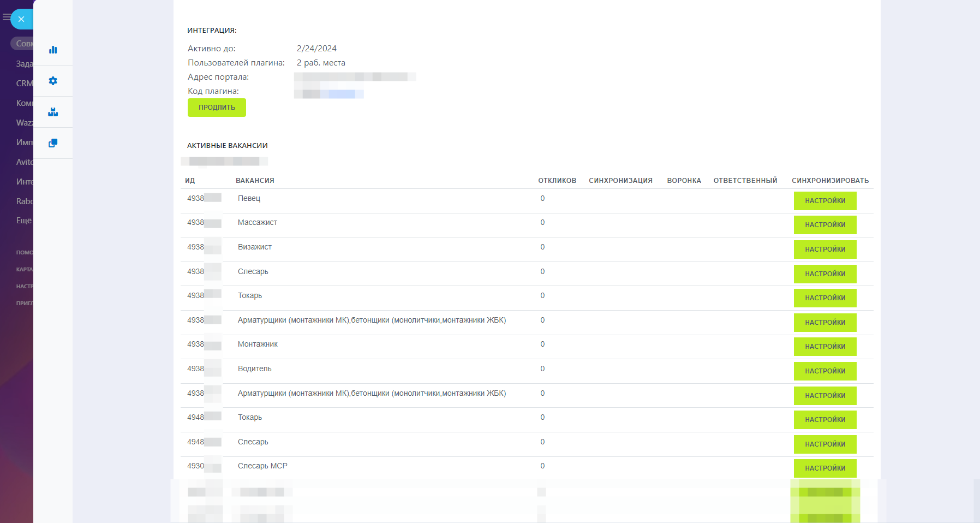Click the ВАКАНСИЯ column header
This screenshot has height=523, width=980.
tap(255, 181)
